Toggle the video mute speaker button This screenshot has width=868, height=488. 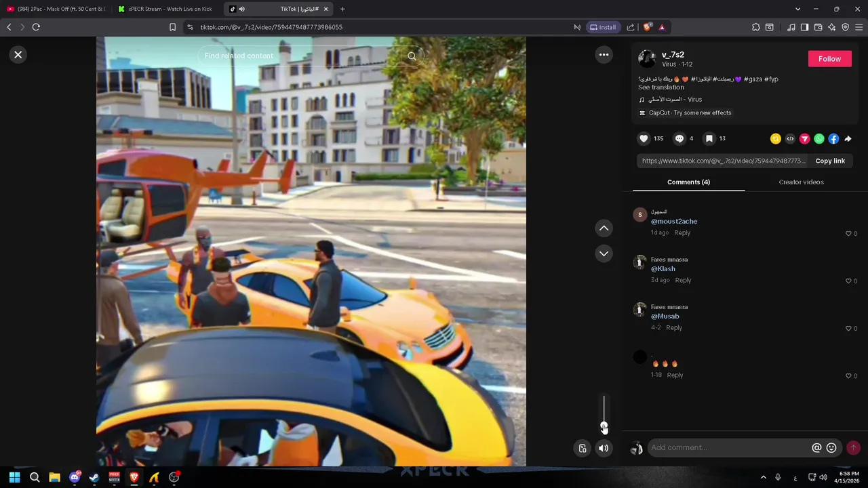pos(604,449)
